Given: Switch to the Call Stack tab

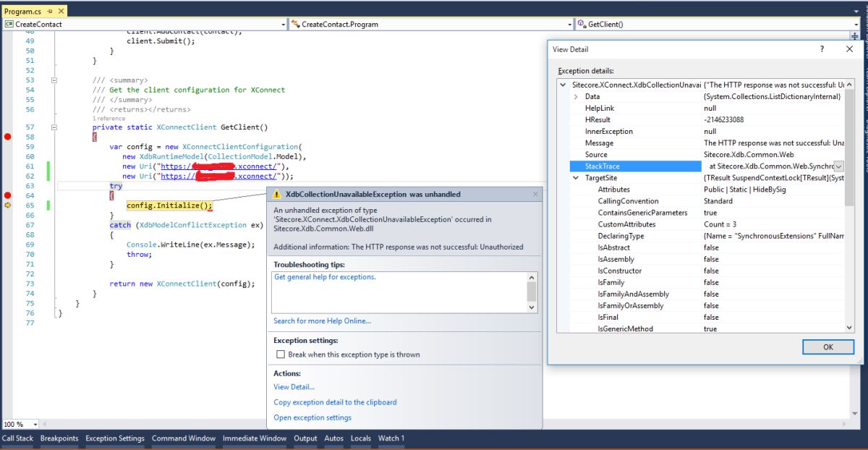Looking at the screenshot, I should 17,438.
